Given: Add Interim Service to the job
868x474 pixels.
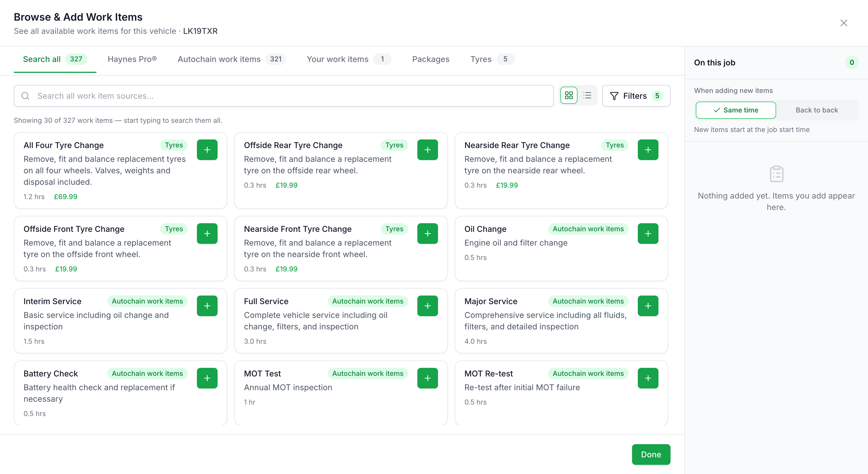Looking at the screenshot, I should click(x=207, y=306).
